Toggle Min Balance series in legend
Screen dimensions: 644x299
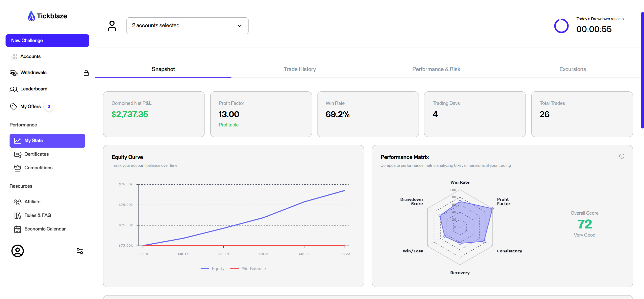[x=248, y=269]
